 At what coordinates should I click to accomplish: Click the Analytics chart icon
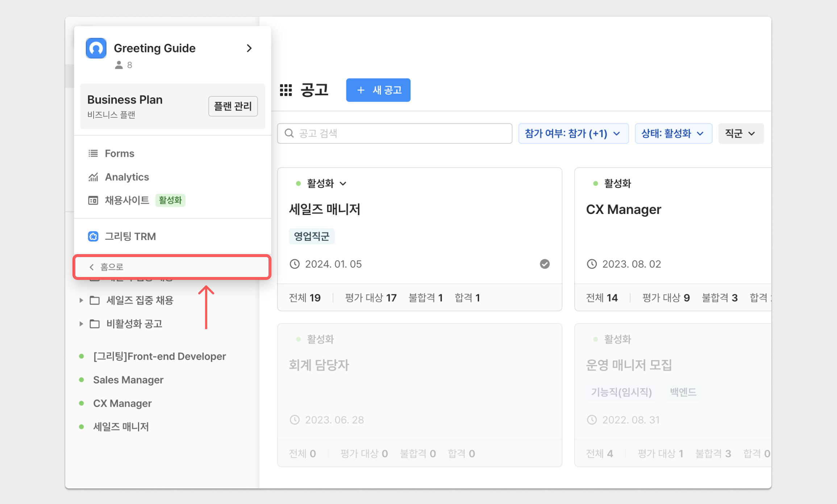[93, 177]
